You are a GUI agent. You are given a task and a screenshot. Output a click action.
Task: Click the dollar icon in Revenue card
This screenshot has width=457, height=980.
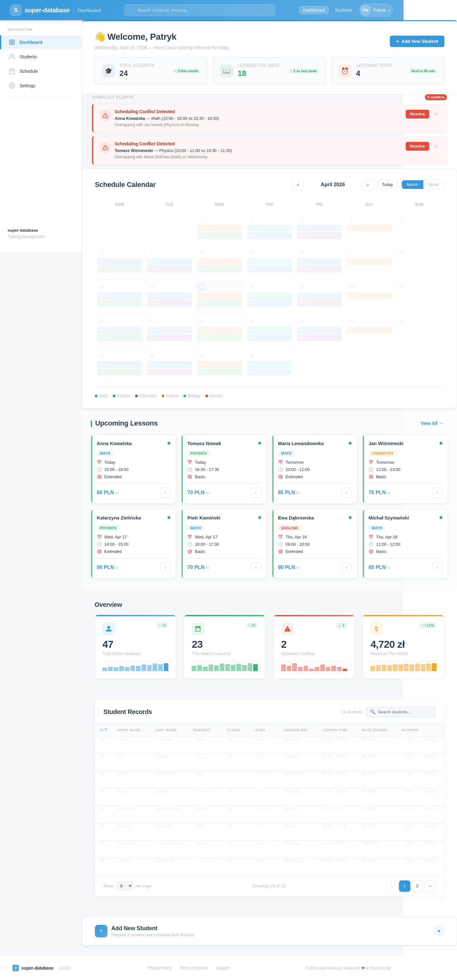pyautogui.click(x=376, y=629)
